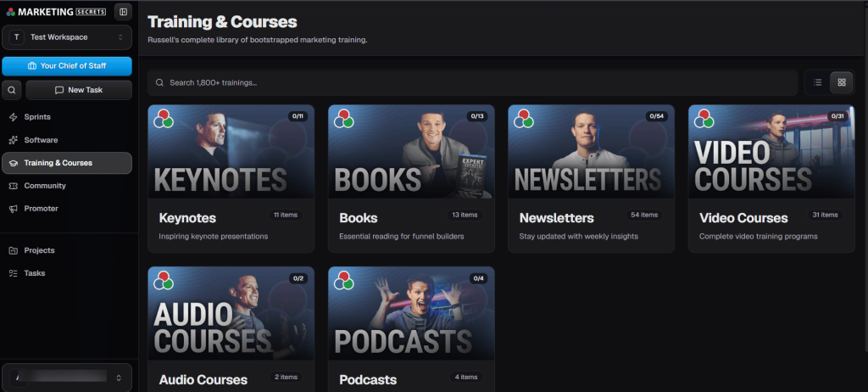
Task: Focus the Search 1,800+ trainings field
Action: coord(473,82)
